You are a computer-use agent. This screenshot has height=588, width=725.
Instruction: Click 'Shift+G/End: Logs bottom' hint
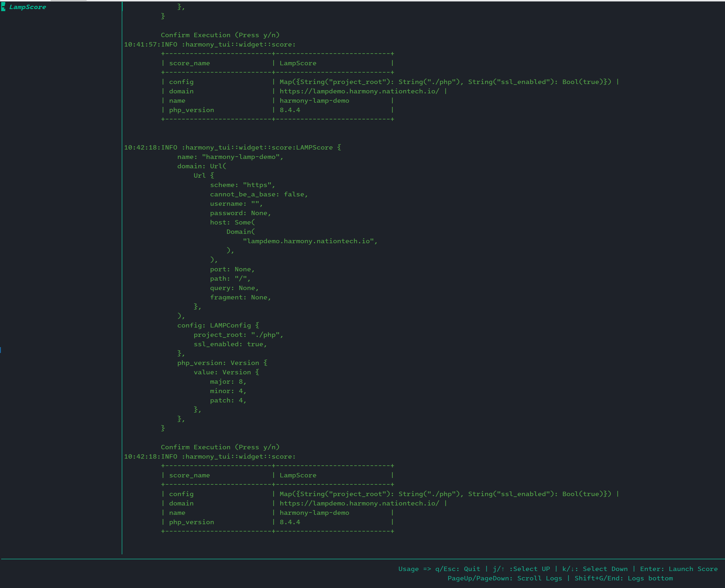[623, 578]
